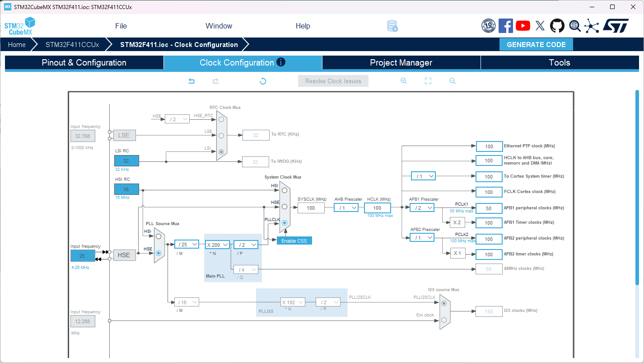Open the X 200 PLL multiplier dropdown
644x363 pixels.
coord(218,245)
